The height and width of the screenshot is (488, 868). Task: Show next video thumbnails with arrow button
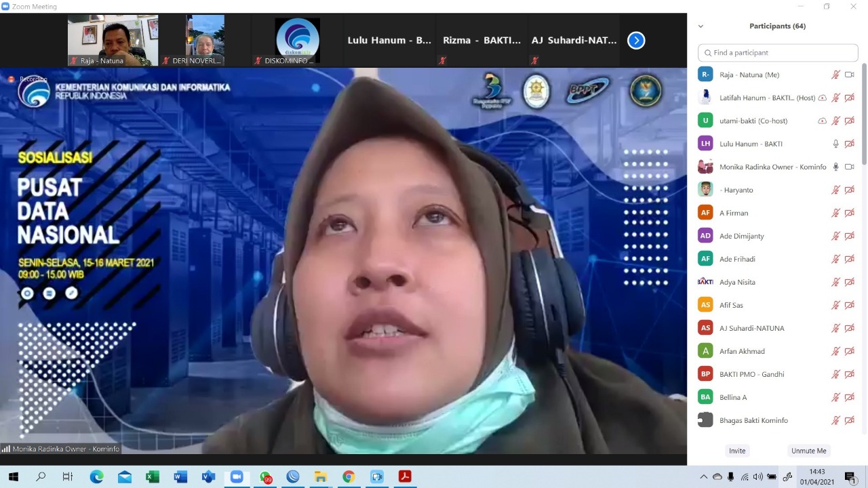[635, 41]
